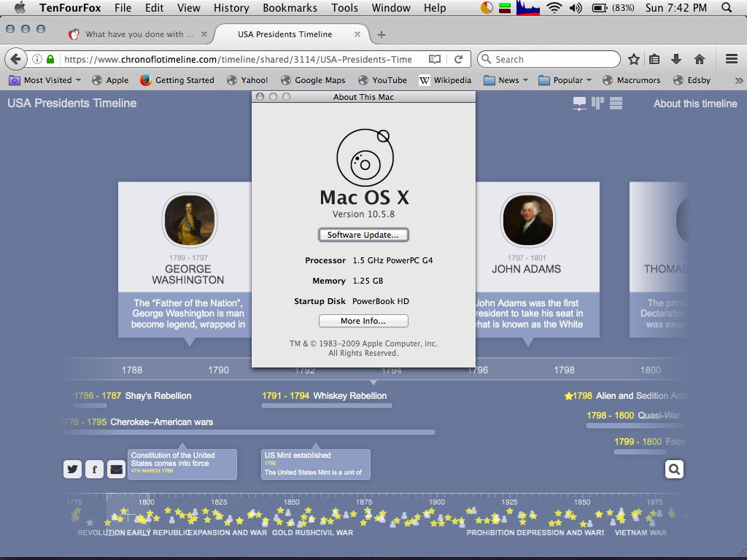The height and width of the screenshot is (560, 747).
Task: Open the About this timeline link
Action: click(x=695, y=104)
